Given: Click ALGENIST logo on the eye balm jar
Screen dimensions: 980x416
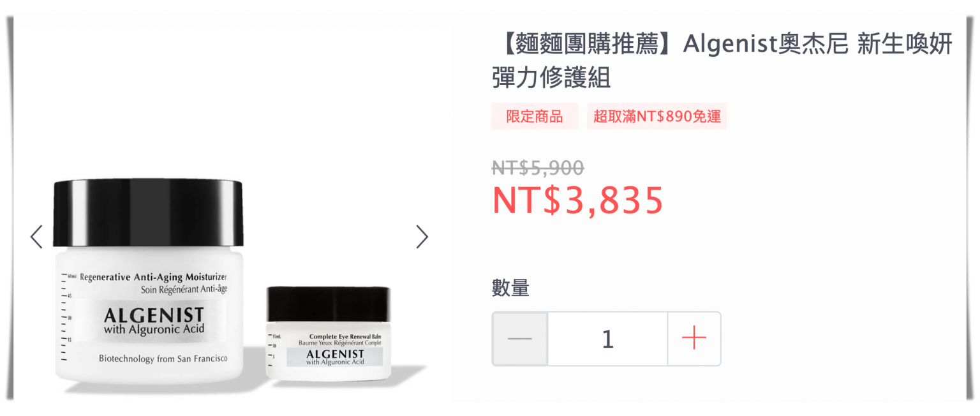Looking at the screenshot, I should tap(335, 354).
